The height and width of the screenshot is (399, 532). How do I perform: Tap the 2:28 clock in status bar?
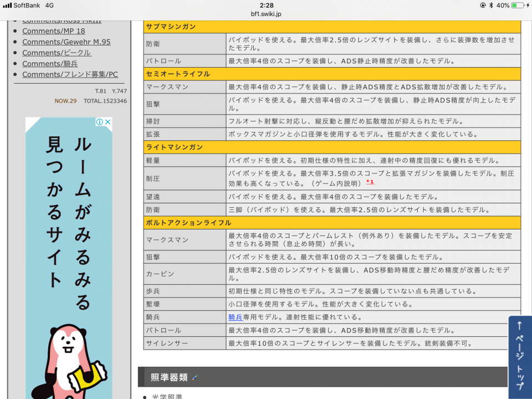(x=266, y=4)
